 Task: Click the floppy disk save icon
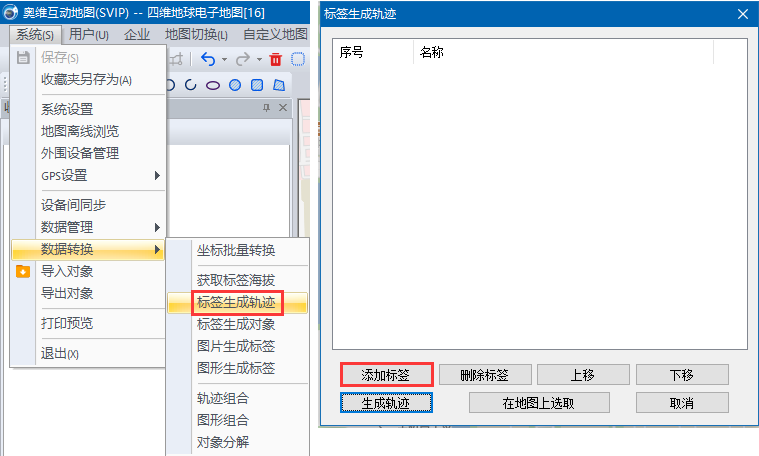[x=23, y=58]
